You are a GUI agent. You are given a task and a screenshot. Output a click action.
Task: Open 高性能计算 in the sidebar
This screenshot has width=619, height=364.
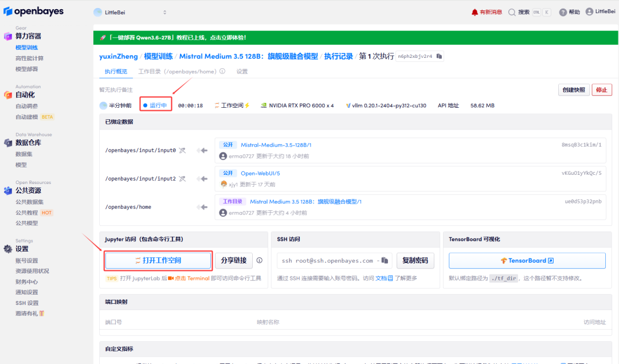click(30, 58)
